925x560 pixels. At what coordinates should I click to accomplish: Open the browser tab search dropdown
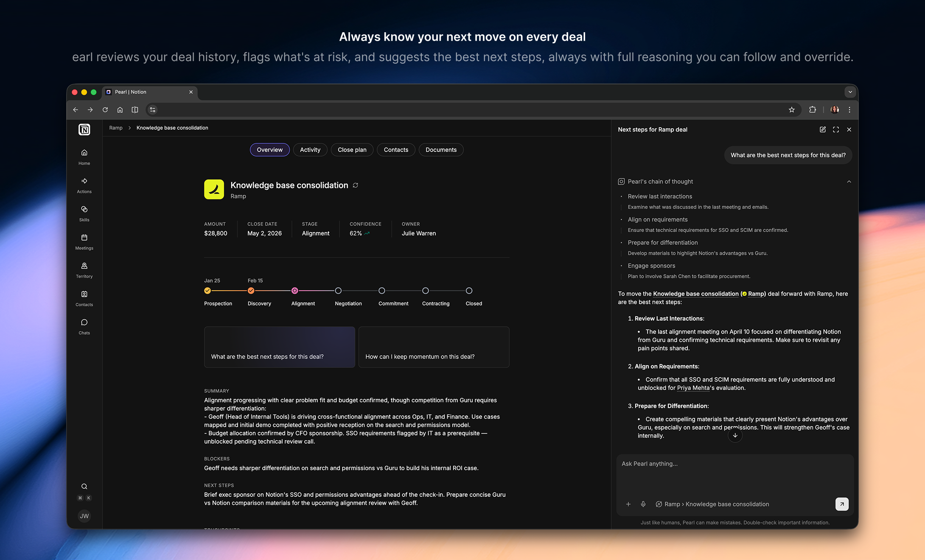(x=850, y=92)
